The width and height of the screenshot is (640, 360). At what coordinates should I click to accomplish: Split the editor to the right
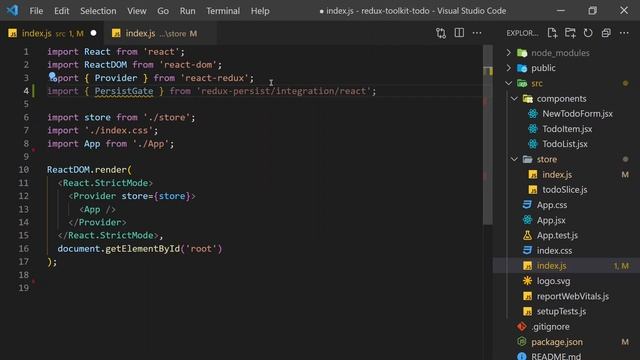click(459, 33)
